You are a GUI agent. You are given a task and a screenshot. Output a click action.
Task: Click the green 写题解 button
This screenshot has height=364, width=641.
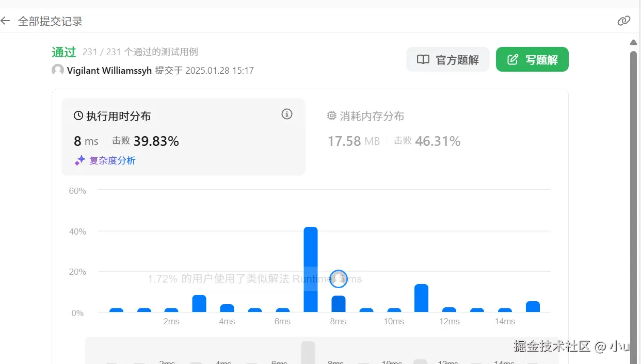point(532,59)
